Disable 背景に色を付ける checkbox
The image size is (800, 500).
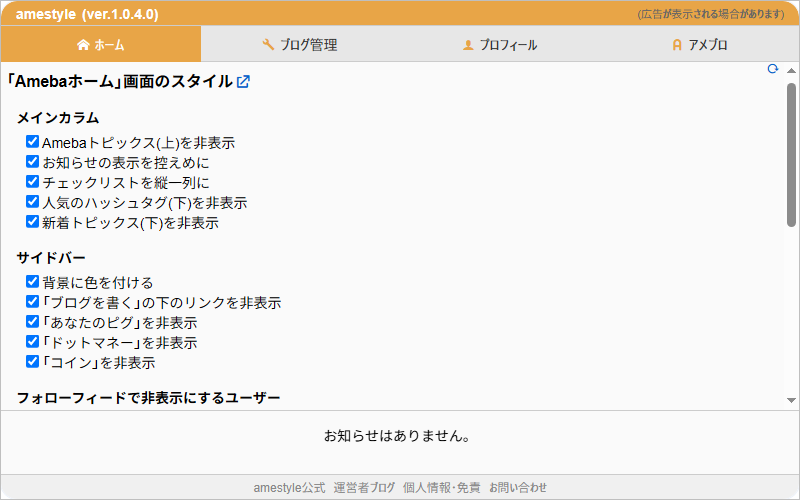point(32,282)
